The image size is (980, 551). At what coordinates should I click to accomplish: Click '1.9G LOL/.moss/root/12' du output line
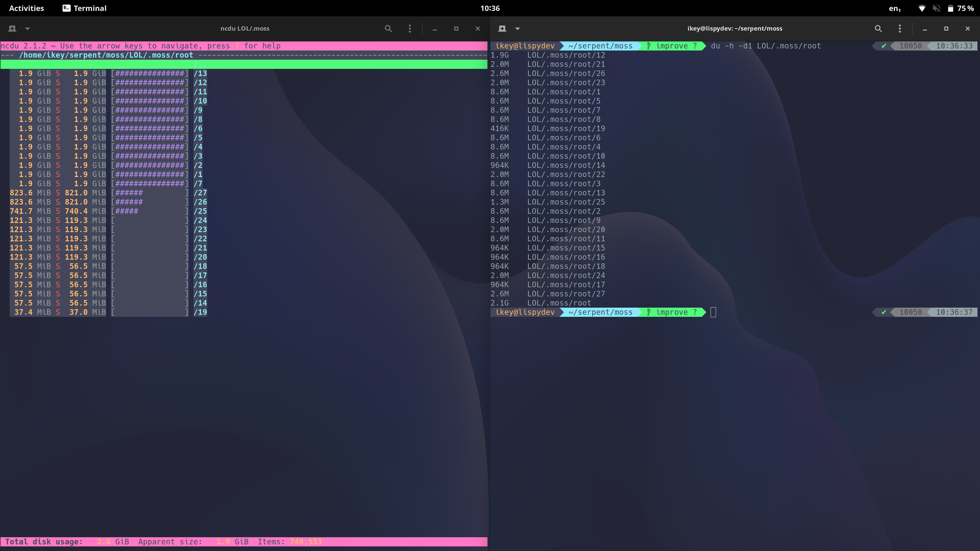pyautogui.click(x=547, y=55)
